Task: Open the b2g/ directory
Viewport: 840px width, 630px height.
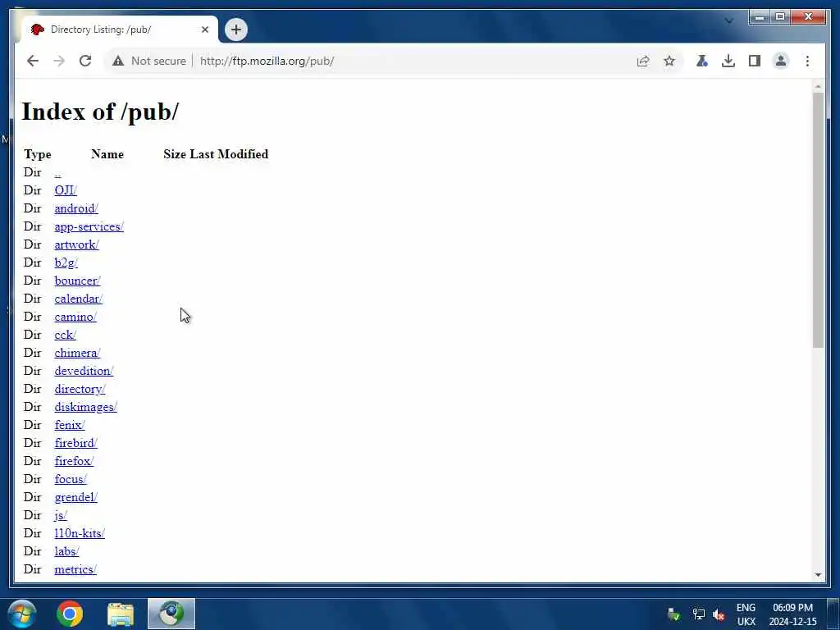Action: click(66, 263)
